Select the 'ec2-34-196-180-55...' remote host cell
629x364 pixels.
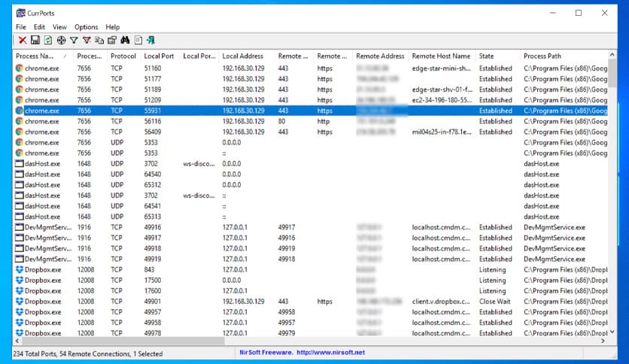(442, 100)
